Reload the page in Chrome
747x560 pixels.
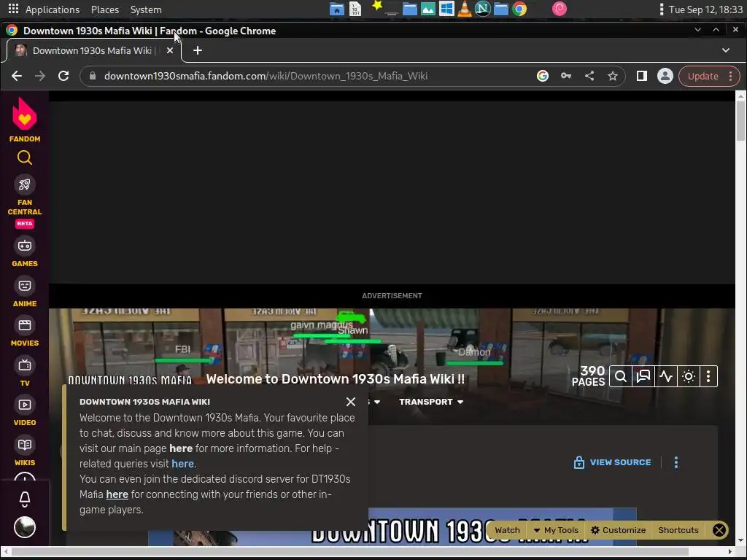point(63,76)
